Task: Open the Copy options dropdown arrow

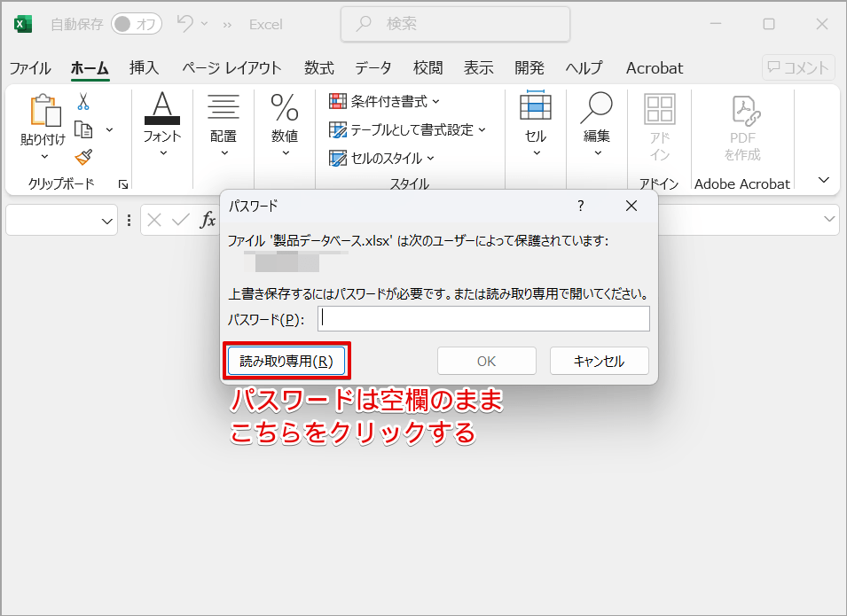Action: click(x=110, y=129)
